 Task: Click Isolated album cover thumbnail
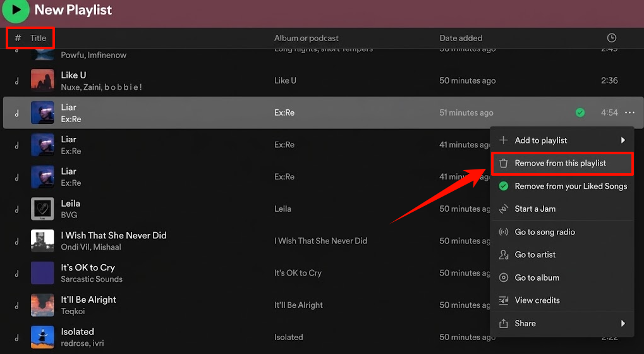pos(42,337)
